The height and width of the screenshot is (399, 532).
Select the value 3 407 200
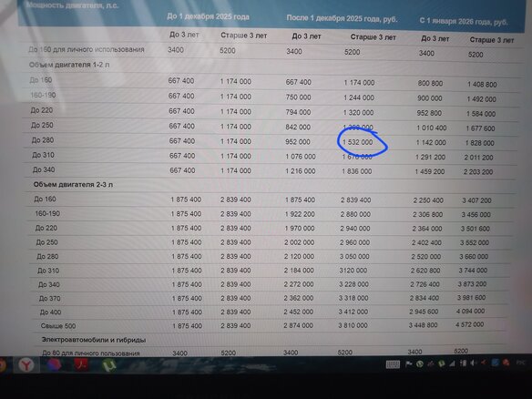pyautogui.click(x=476, y=200)
